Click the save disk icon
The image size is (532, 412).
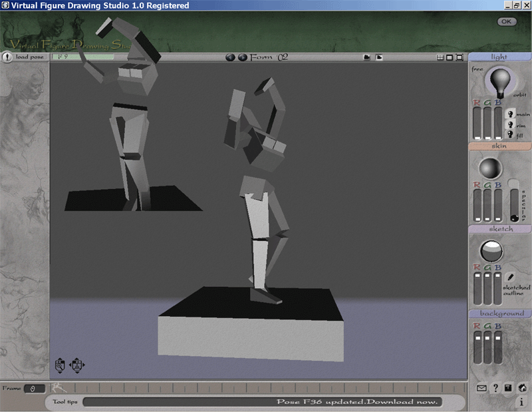tap(509, 388)
